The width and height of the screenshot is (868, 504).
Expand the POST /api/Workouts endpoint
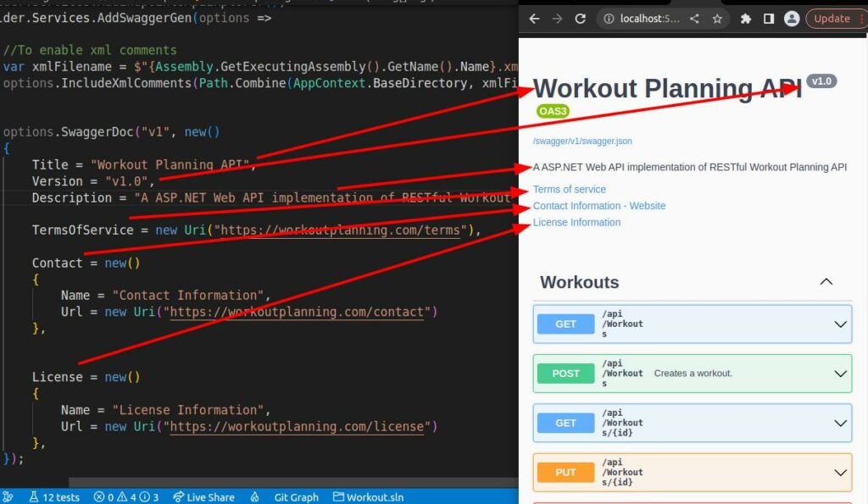click(x=839, y=373)
